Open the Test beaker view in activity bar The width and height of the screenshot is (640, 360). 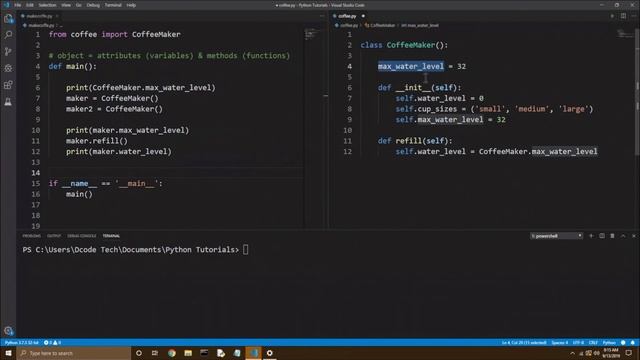(8, 102)
